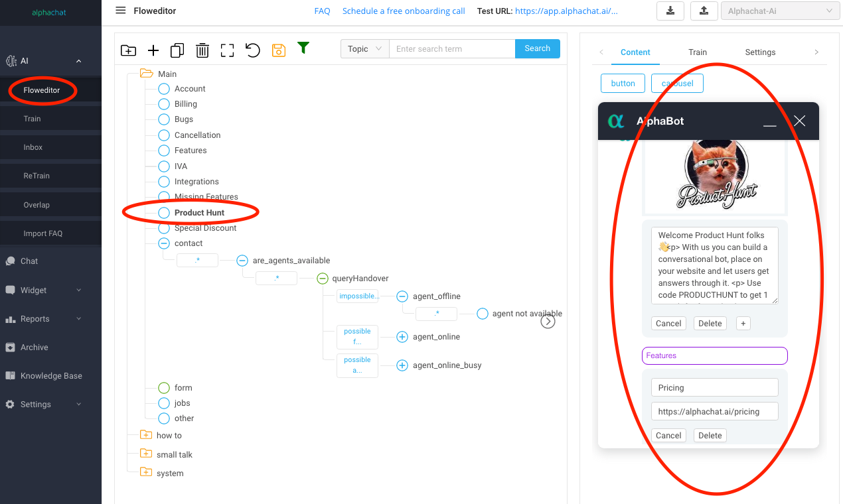Viewport: 843px width, 504px height.
Task: Upload using the top bar upload icon
Action: [704, 11]
